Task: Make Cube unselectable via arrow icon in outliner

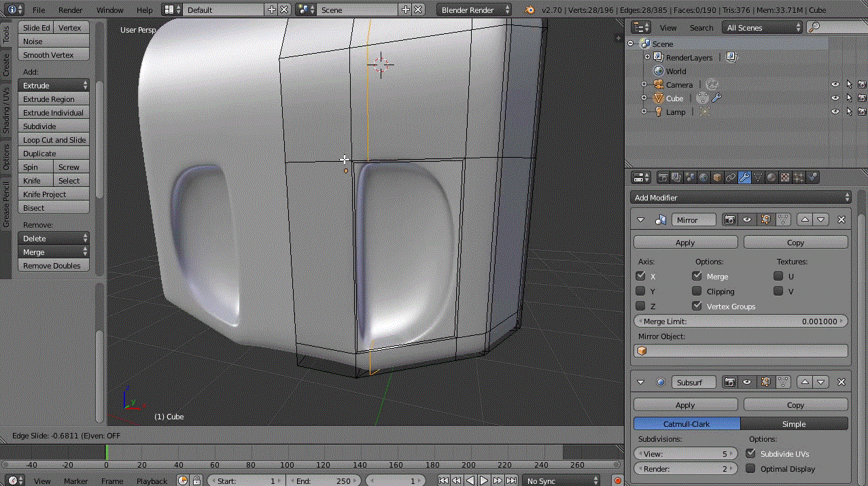Action: [x=849, y=98]
